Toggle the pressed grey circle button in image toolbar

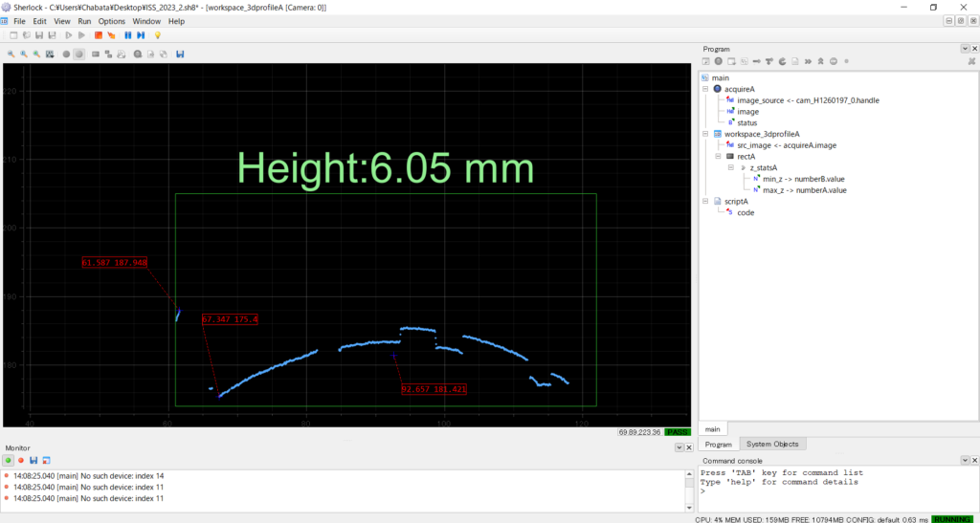coord(78,54)
